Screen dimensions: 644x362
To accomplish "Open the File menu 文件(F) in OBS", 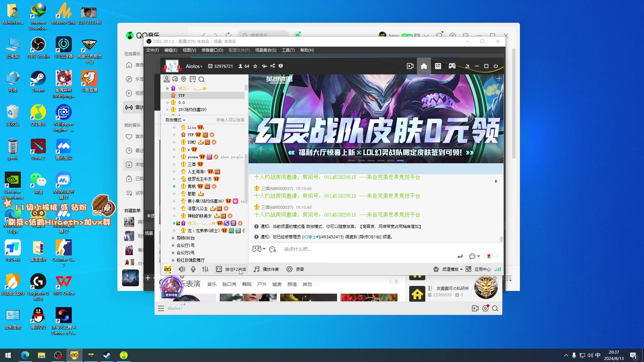I will (152, 50).
